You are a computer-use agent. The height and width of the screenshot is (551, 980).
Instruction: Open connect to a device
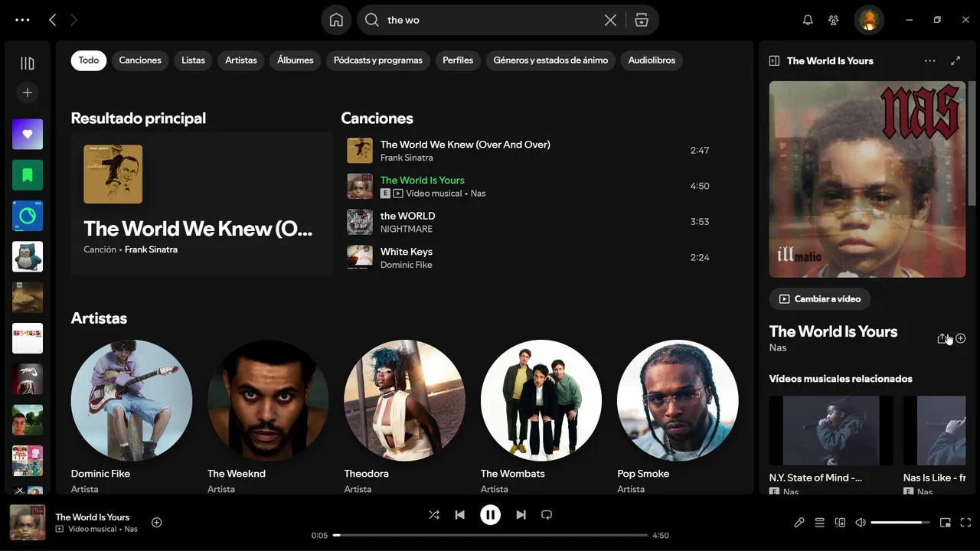point(840,523)
